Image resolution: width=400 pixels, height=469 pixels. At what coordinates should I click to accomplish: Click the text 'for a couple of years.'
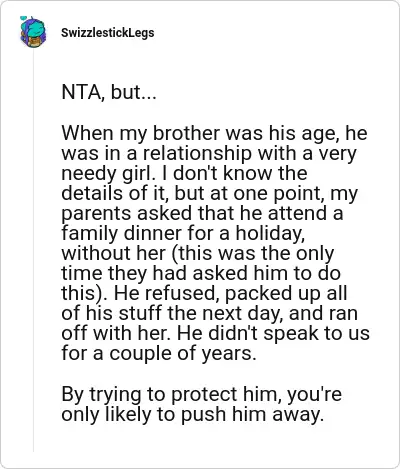(159, 353)
